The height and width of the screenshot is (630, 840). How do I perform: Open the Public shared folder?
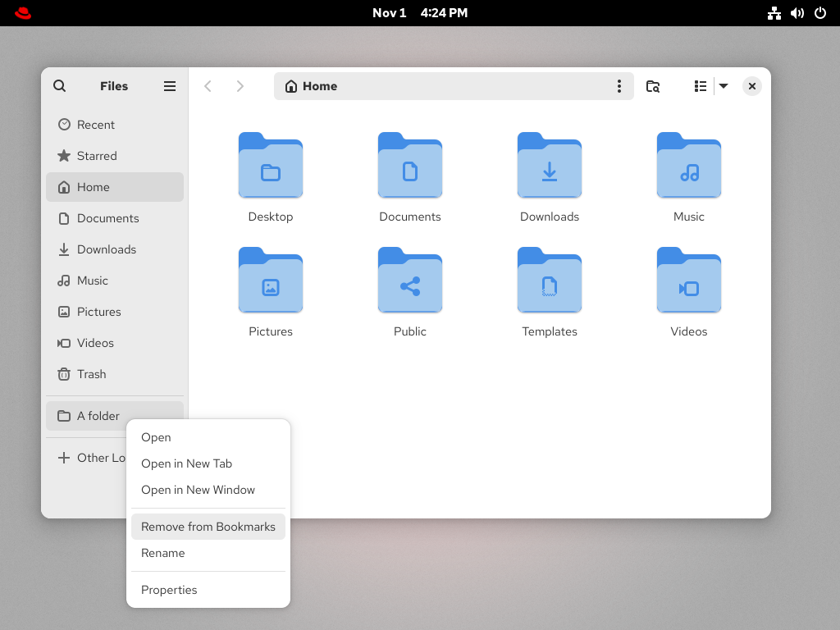click(409, 281)
